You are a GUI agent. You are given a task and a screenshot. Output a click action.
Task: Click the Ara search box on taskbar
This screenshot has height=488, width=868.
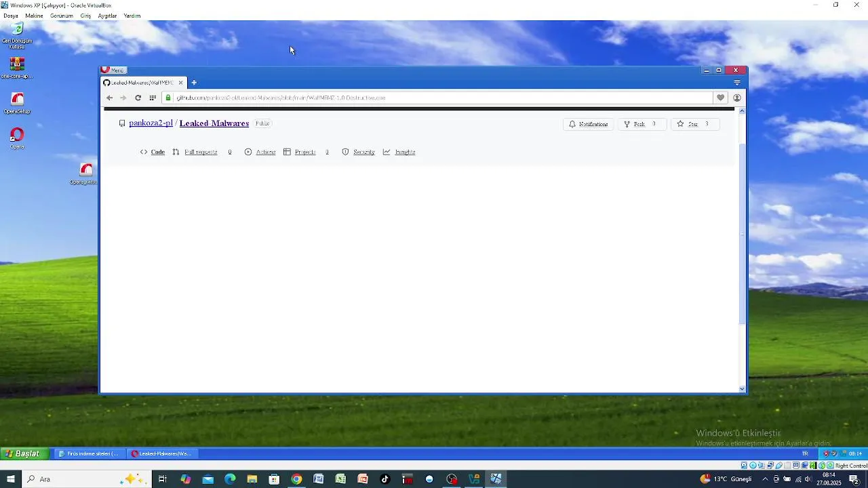(86, 479)
